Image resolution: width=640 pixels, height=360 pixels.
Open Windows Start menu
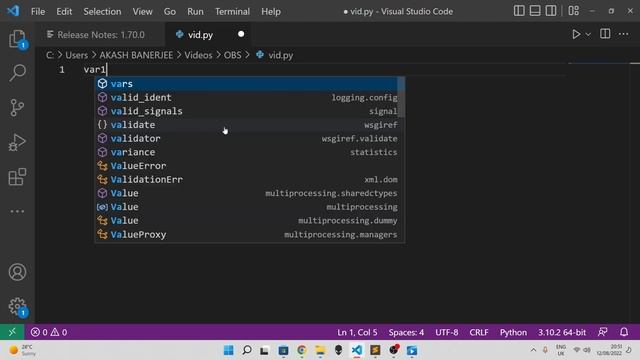click(x=229, y=350)
